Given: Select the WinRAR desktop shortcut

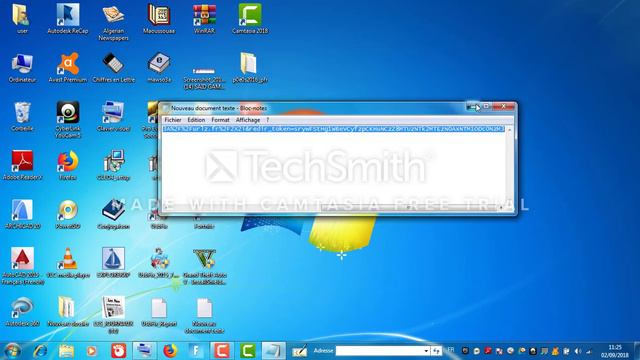Looking at the screenshot, I should click(204, 20).
